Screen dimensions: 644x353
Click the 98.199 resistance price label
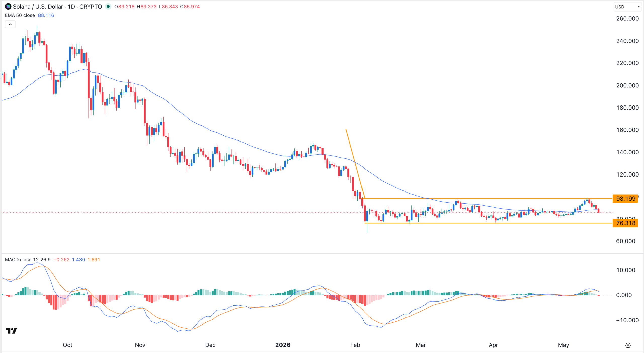tap(625, 199)
